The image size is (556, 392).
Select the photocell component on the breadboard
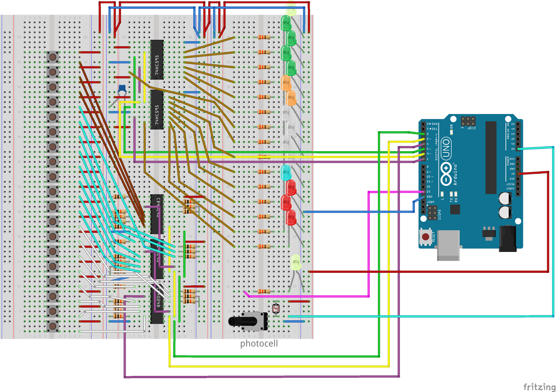click(276, 308)
